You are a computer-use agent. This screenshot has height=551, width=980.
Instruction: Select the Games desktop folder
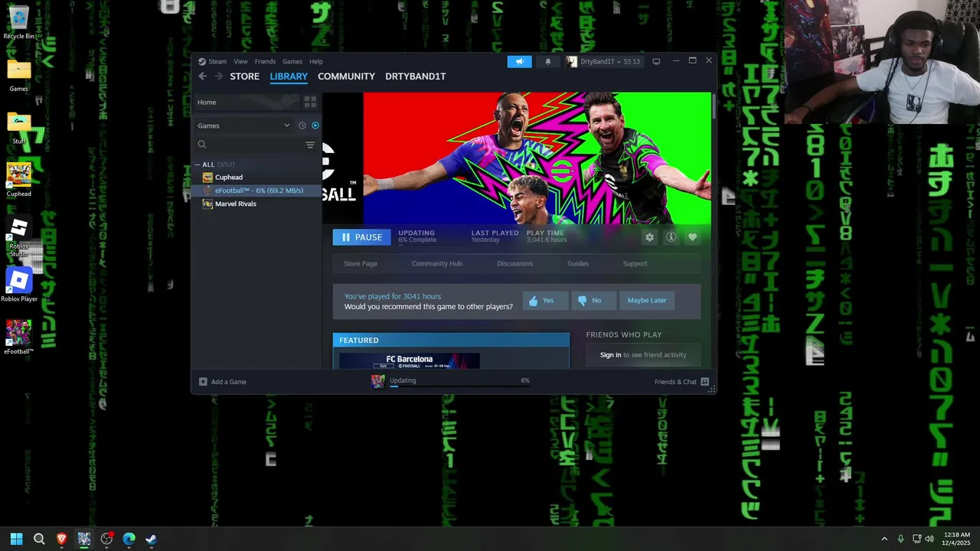pos(18,75)
